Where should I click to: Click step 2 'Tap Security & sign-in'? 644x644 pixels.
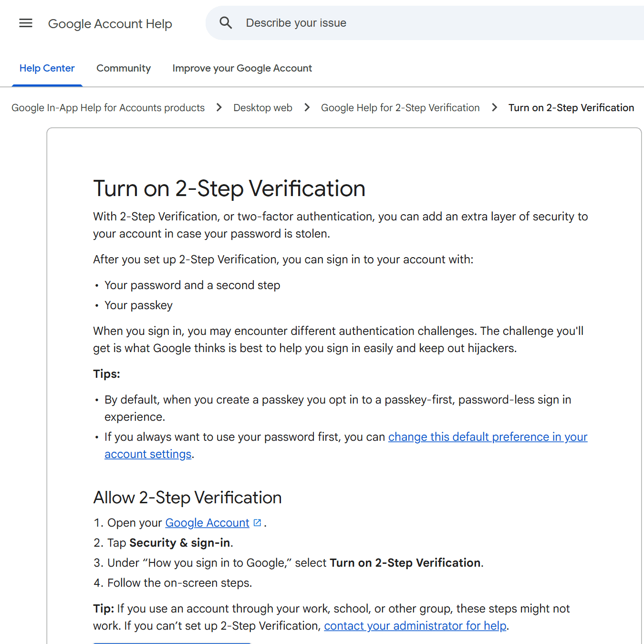tap(170, 543)
